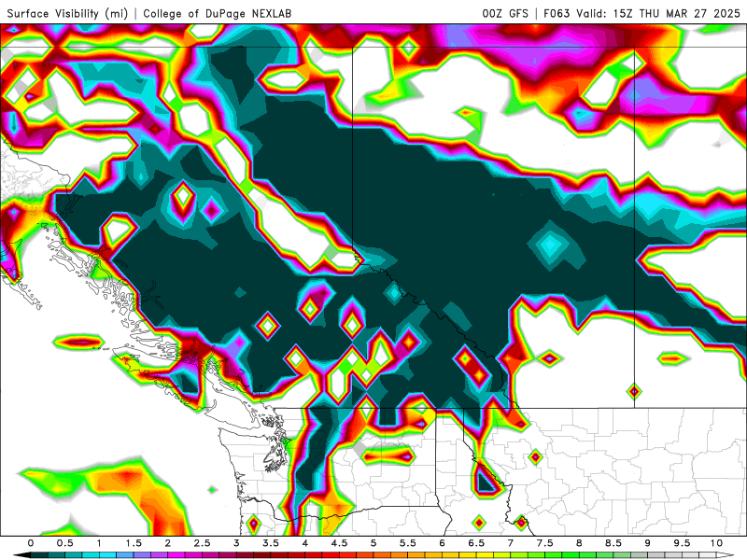Click the "Valid: 15Z THU MAR 27 2025" text
This screenshot has height=560, width=747.
pyautogui.click(x=658, y=13)
